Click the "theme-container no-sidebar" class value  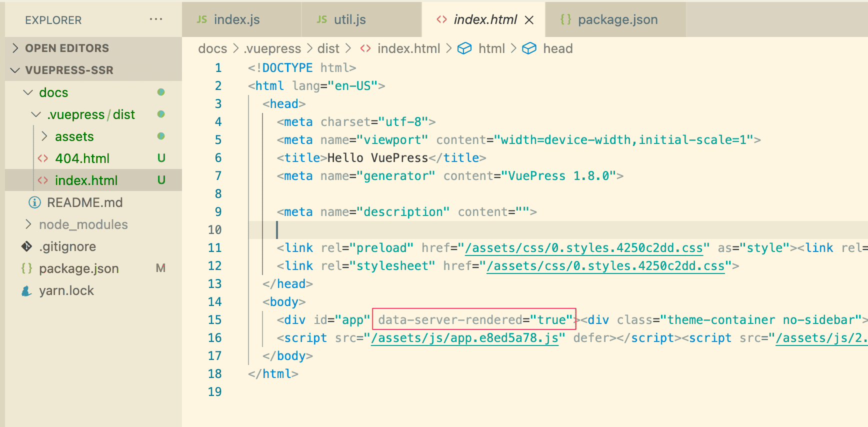[761, 320]
